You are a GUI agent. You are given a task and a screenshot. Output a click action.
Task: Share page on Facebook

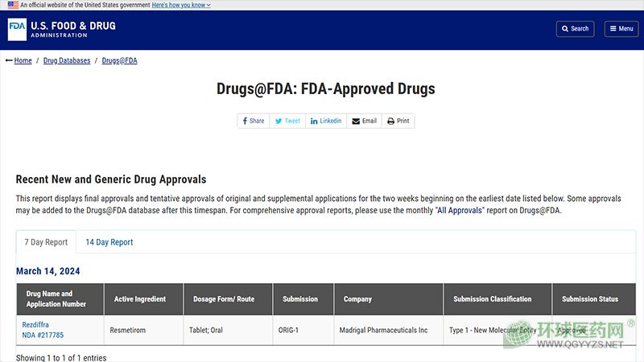point(254,121)
